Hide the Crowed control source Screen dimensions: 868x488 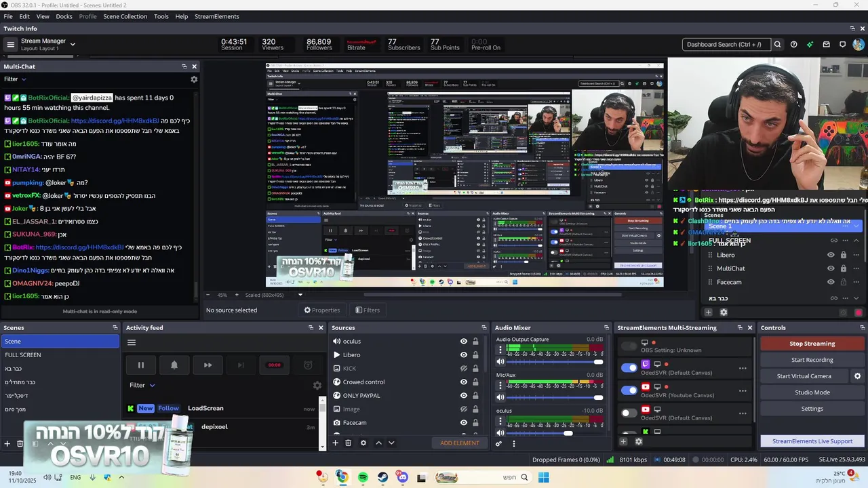pos(464,382)
